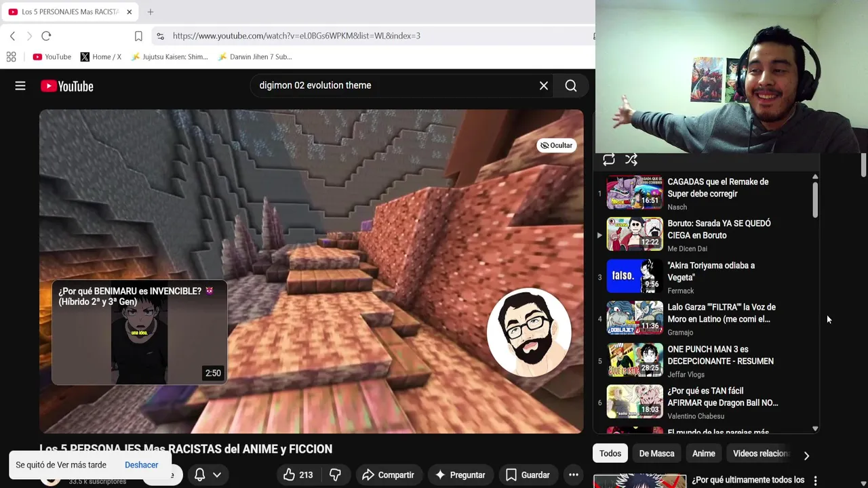Open Preguntar AI ask button
The width and height of the screenshot is (868, 488).
pos(460,475)
